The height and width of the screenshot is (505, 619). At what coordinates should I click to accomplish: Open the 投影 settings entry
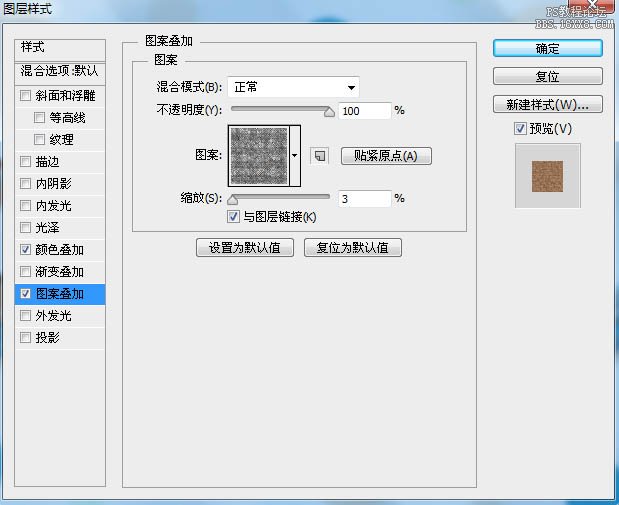(47, 338)
